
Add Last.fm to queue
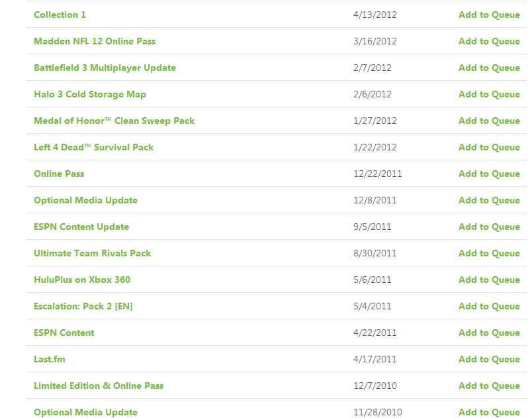(x=489, y=359)
